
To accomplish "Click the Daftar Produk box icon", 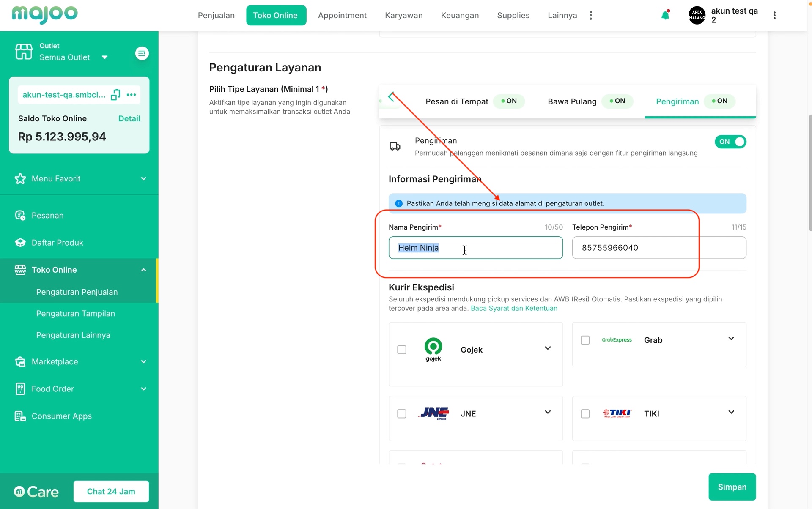I will pos(20,243).
